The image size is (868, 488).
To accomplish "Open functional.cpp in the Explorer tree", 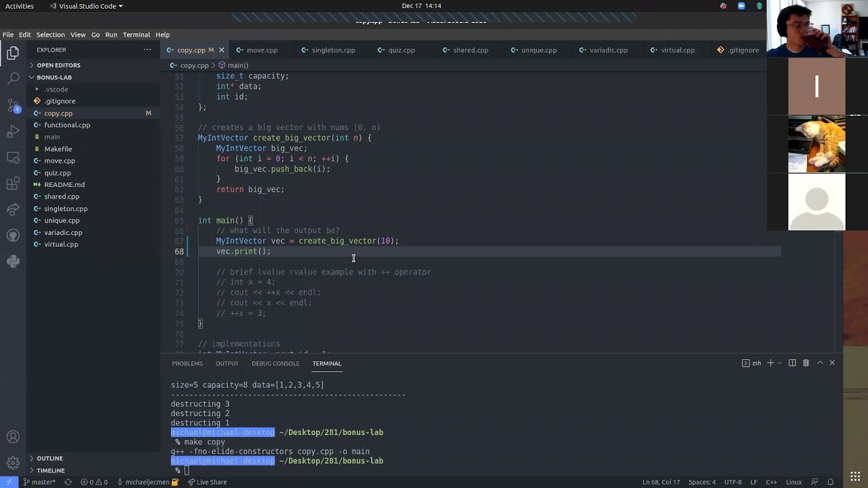I will (x=67, y=125).
